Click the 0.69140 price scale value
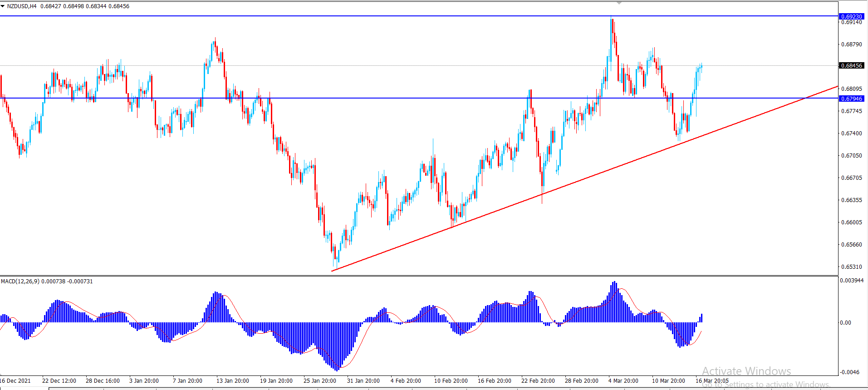 click(x=852, y=22)
